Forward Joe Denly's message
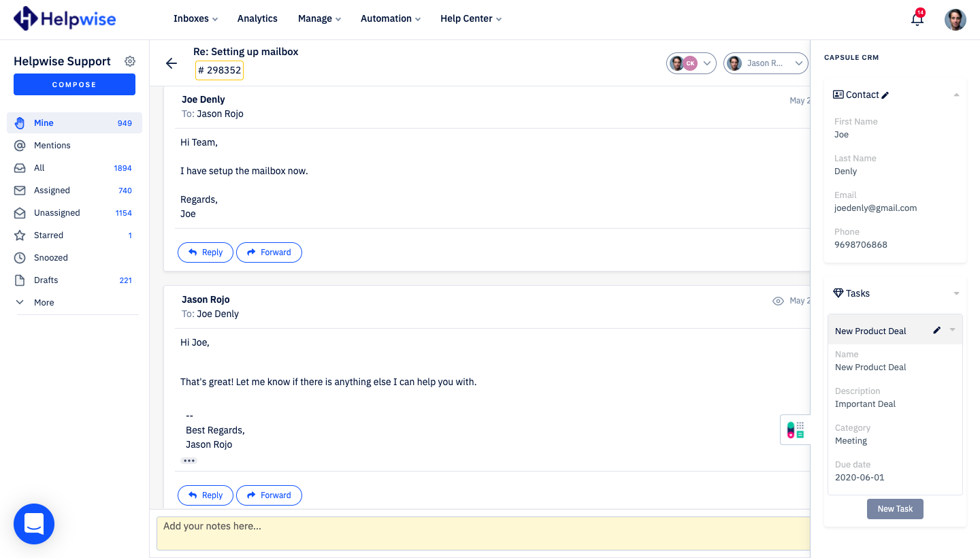The image size is (980, 558). tap(269, 252)
